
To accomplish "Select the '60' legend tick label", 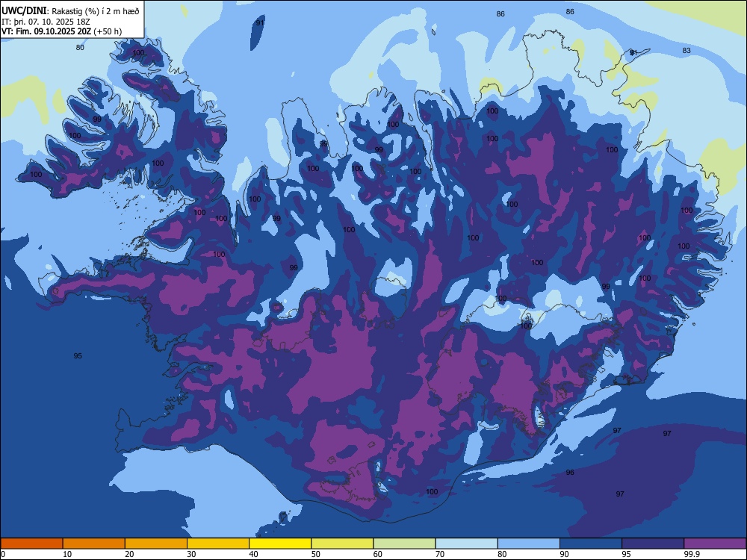I will coord(378,554).
